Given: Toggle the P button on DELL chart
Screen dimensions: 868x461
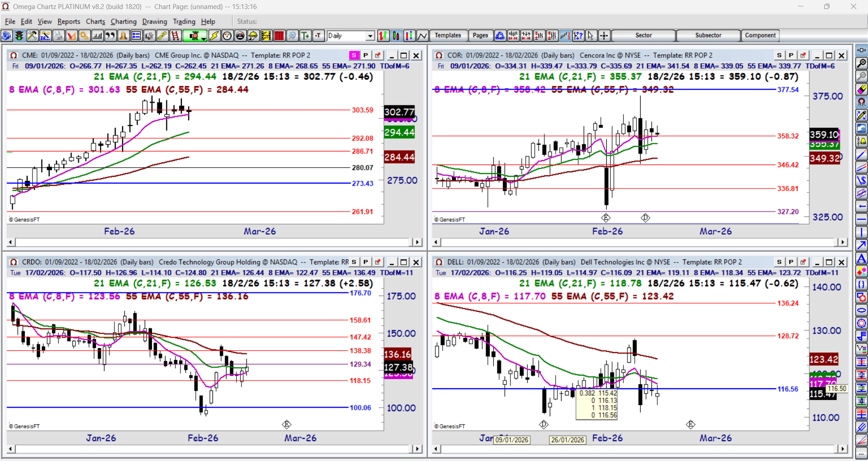Looking at the screenshot, I should [x=791, y=262].
